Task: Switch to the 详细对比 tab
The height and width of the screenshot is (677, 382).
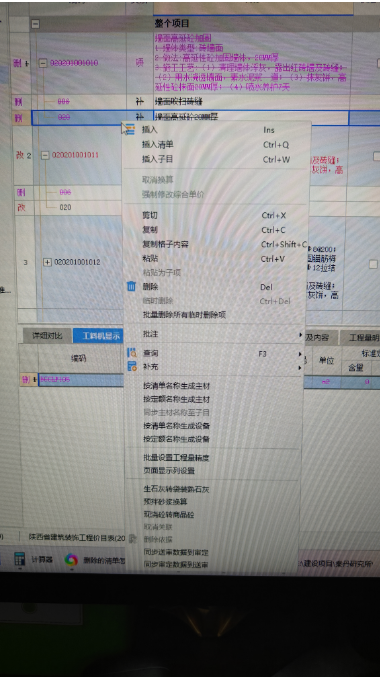Action: [x=47, y=336]
